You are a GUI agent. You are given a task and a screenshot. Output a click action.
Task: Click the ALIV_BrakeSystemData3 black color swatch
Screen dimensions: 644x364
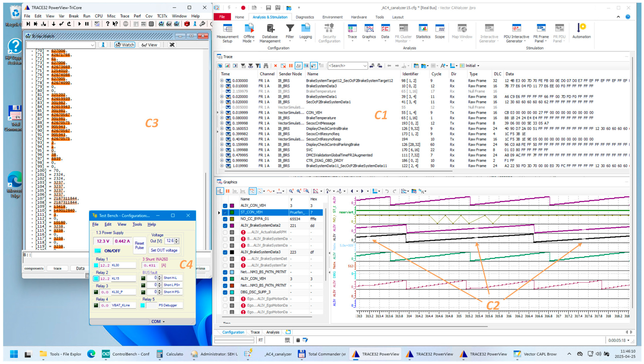(x=232, y=252)
